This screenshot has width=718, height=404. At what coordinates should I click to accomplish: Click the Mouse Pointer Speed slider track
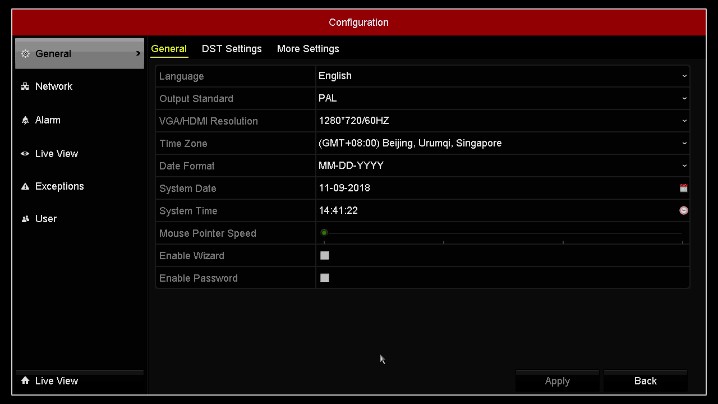[x=502, y=233]
